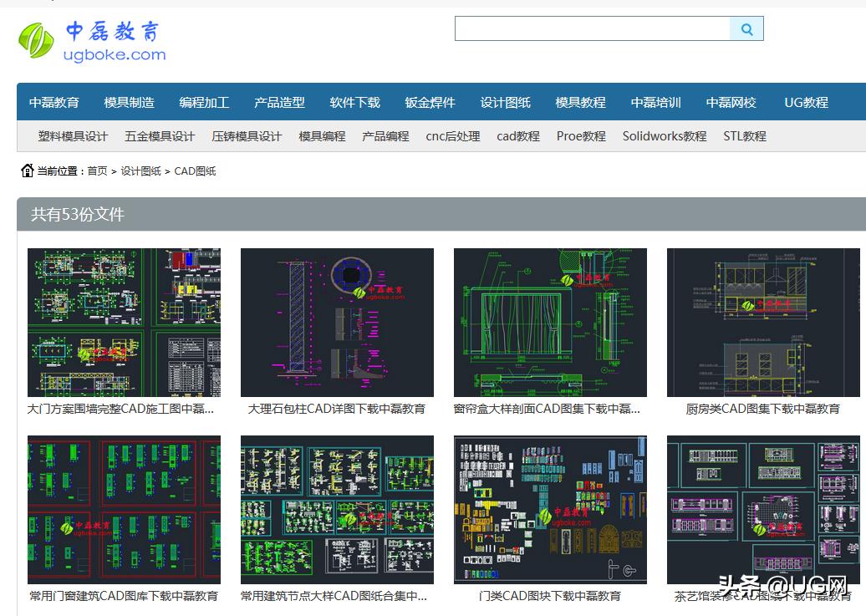The width and height of the screenshot is (866, 616).
Task: Open the Solidworks教程 category
Action: click(665, 135)
